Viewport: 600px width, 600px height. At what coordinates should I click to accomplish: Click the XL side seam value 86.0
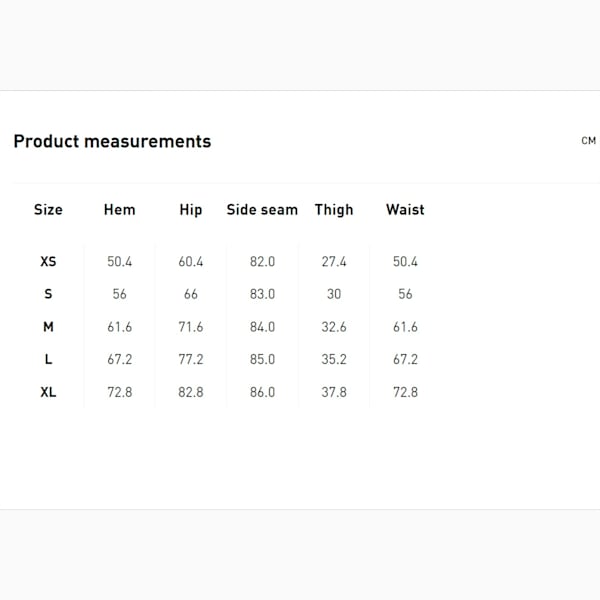tap(262, 392)
